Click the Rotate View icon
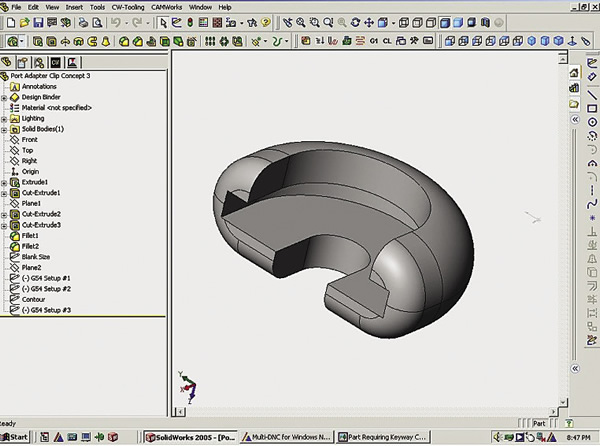The width and height of the screenshot is (600, 446). tap(355, 23)
